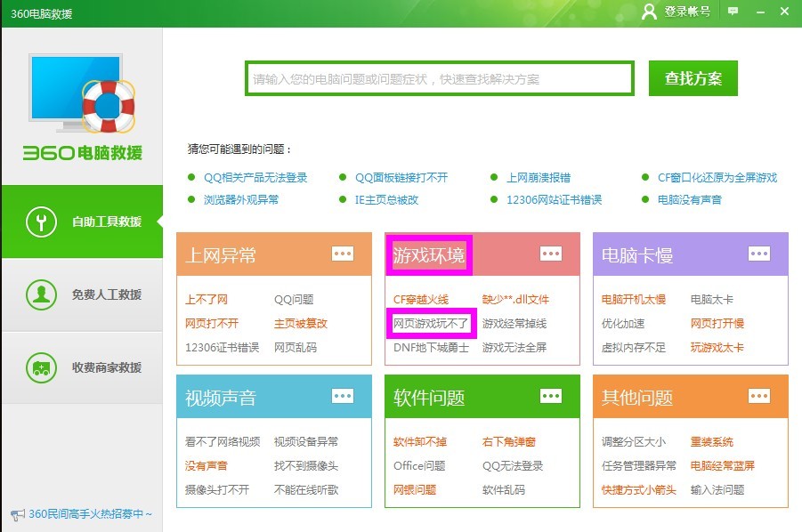Open 没有声音 under 视频声音
Screen dimensions: 802x532
click(207, 465)
